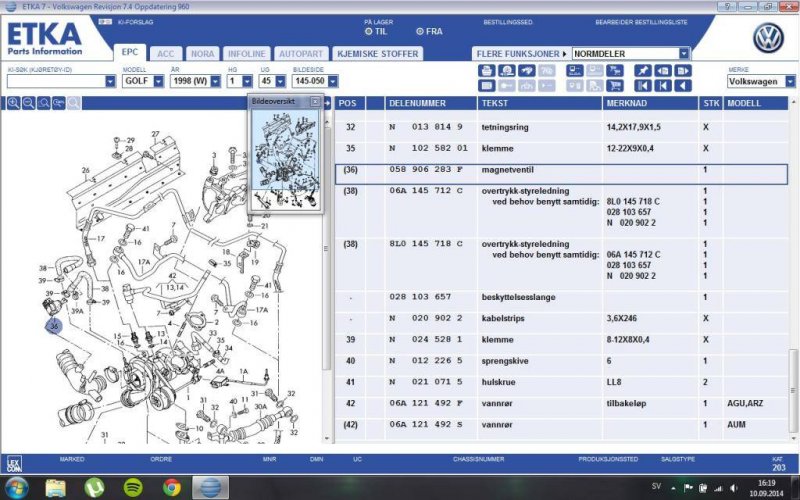This screenshot has height=500, width=800.
Task: Expand the NORMDELER dropdown
Action: (684, 53)
